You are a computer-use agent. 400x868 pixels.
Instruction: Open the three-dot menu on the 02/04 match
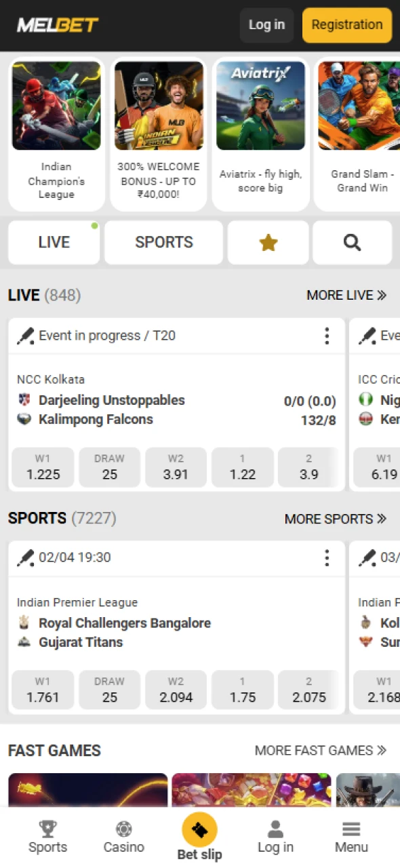(x=327, y=557)
